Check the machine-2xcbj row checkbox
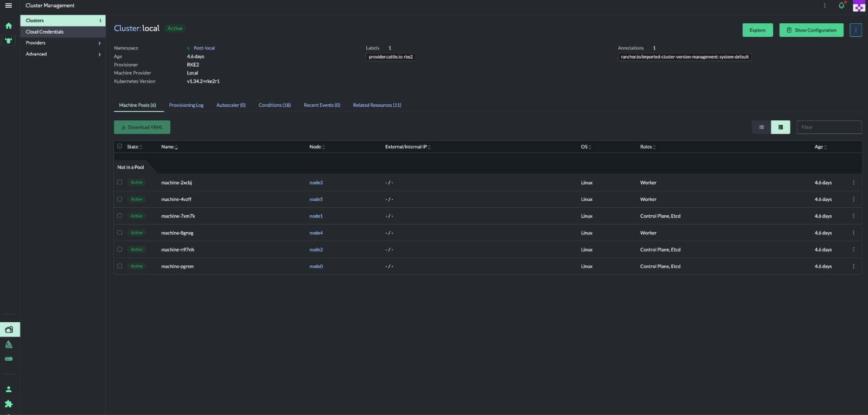Image resolution: width=868 pixels, height=415 pixels. tap(120, 182)
